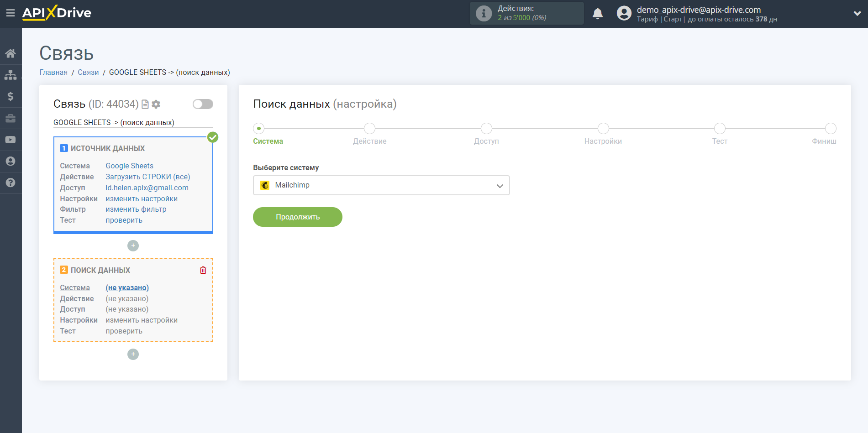Image resolution: width=868 pixels, height=433 pixels.
Task: Click the plus button below data source block
Action: [133, 245]
